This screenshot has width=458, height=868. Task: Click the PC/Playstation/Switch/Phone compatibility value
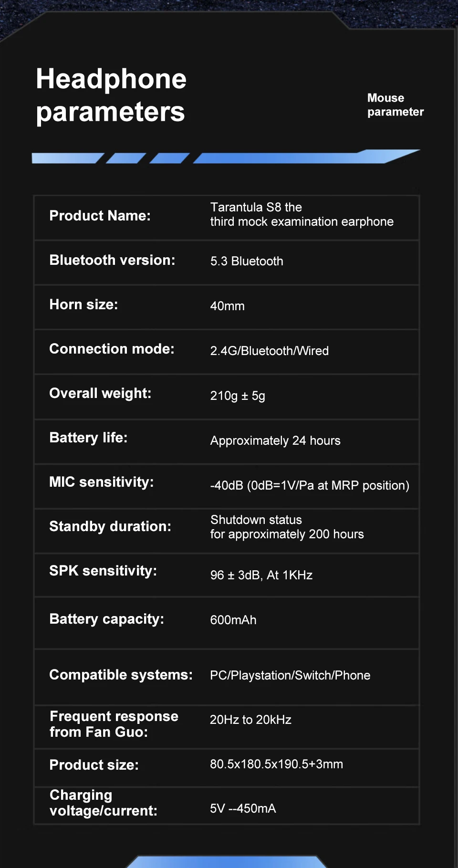coord(290,675)
